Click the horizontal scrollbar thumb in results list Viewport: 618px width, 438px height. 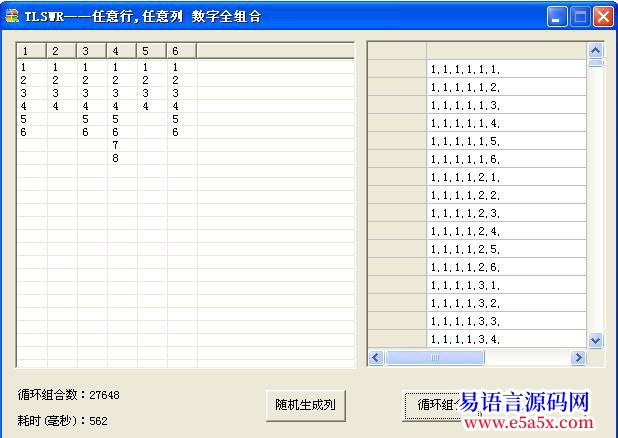[434, 358]
